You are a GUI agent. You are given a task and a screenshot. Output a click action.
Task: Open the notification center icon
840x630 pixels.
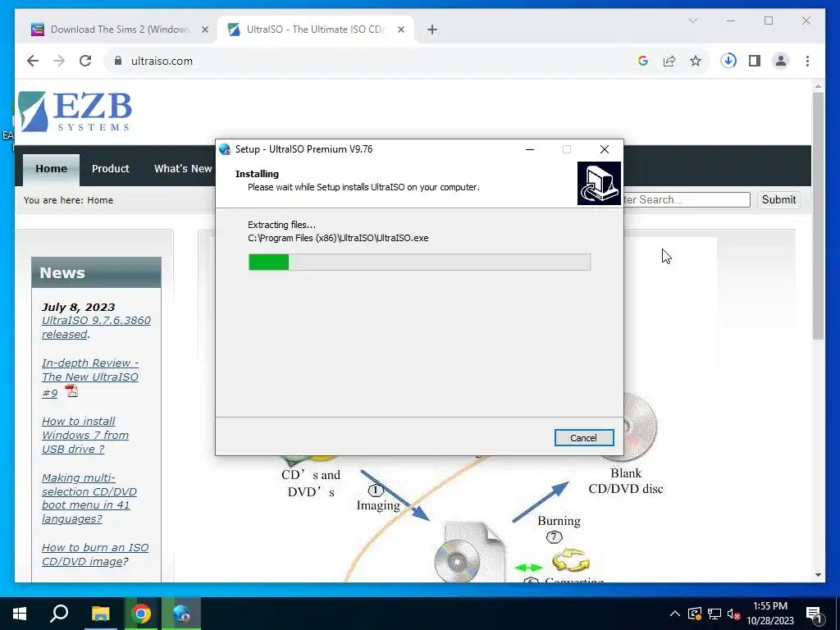815,614
